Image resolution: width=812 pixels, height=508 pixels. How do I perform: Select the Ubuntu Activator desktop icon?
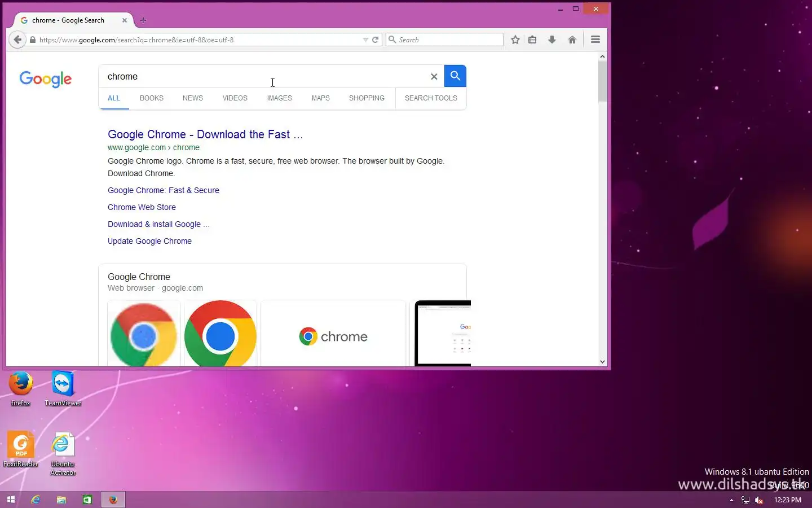tap(63, 454)
